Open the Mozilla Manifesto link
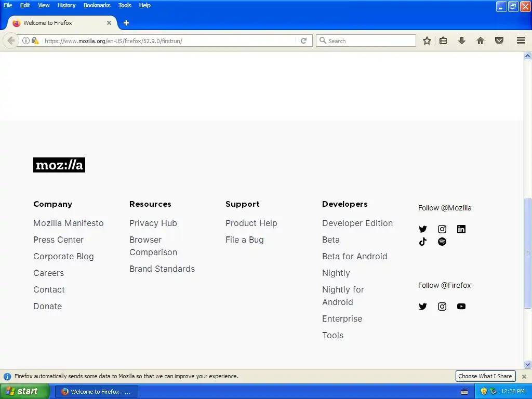Image resolution: width=532 pixels, height=399 pixels. [68, 223]
